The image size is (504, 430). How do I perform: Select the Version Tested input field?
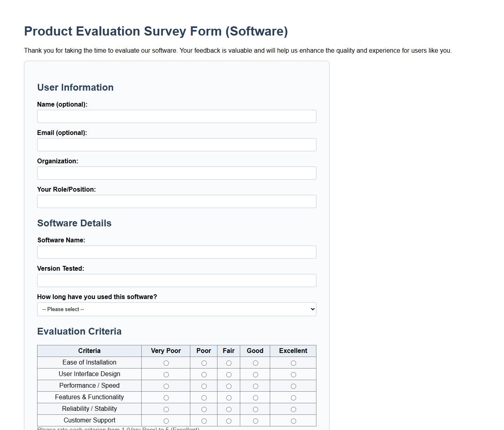tap(176, 280)
